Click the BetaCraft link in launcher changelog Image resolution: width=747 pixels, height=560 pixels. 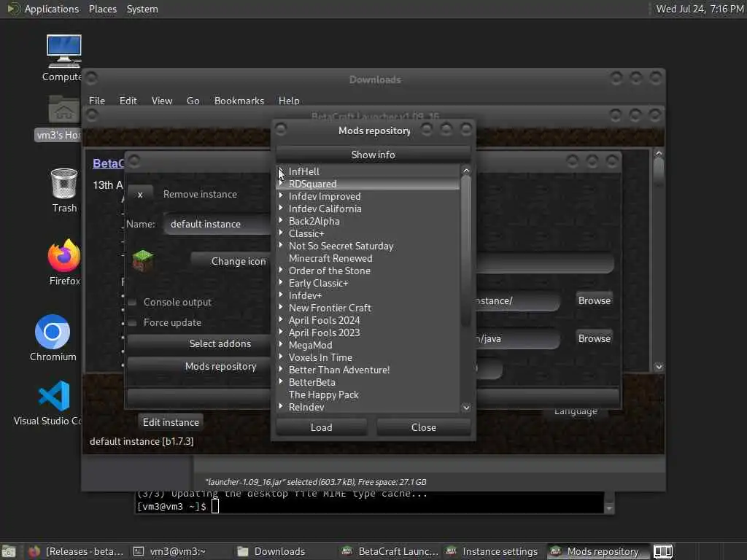pos(108,163)
